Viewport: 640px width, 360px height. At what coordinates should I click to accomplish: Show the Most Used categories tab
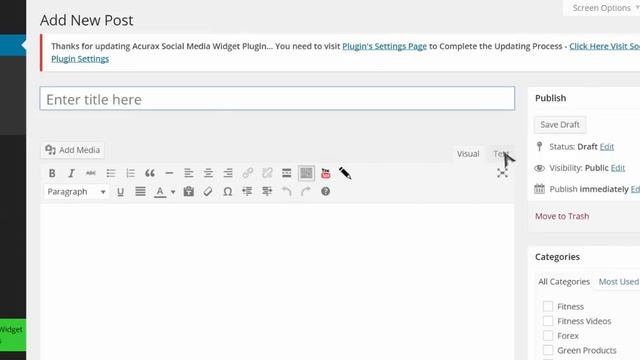click(x=618, y=282)
